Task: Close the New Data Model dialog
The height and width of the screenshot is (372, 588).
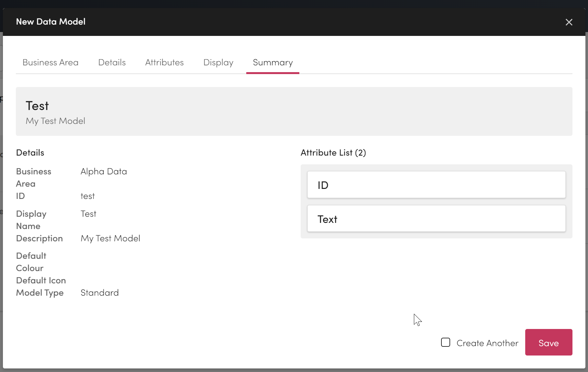Action: (x=569, y=22)
